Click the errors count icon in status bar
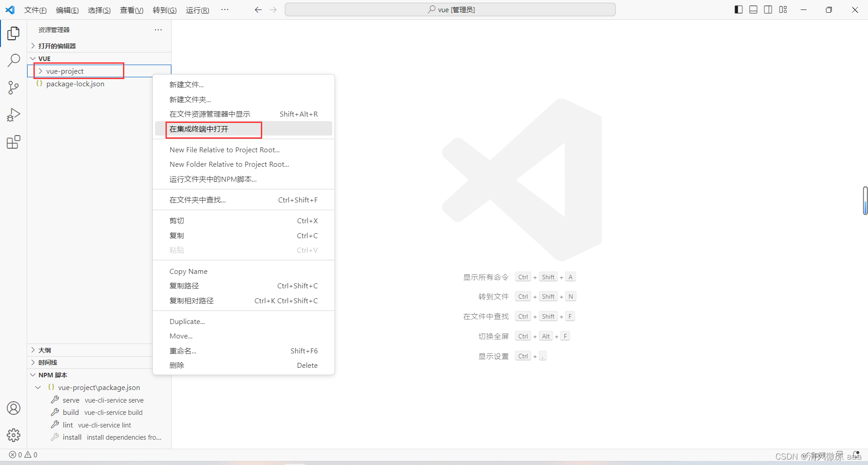 (13, 455)
